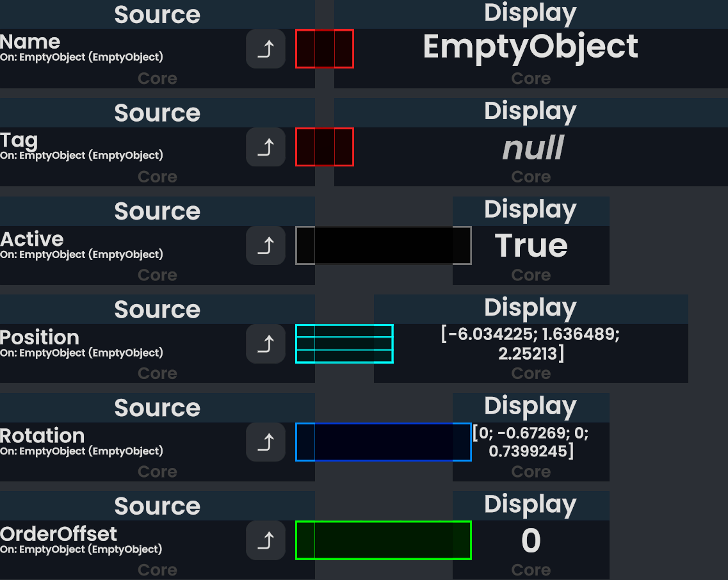Click the EmptyObject text in the Name display
Image resolution: width=728 pixels, height=580 pixels.
(x=530, y=47)
